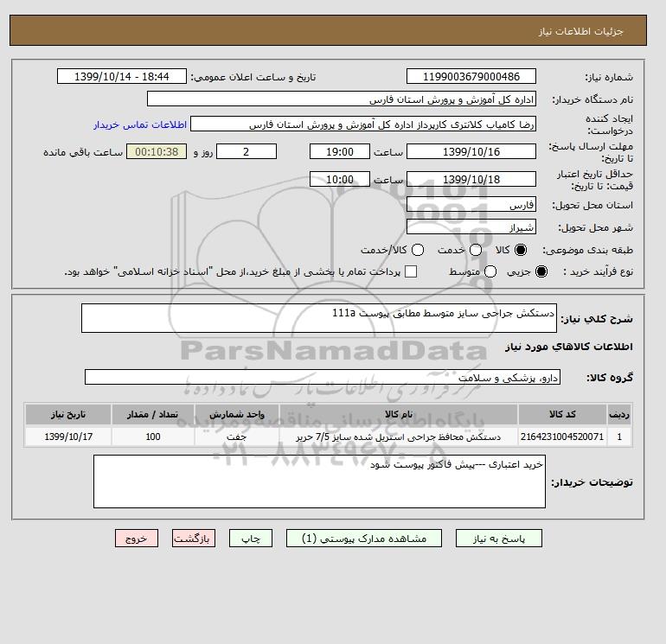Click the نام کالا column header
666x644 pixels.
click(x=399, y=414)
